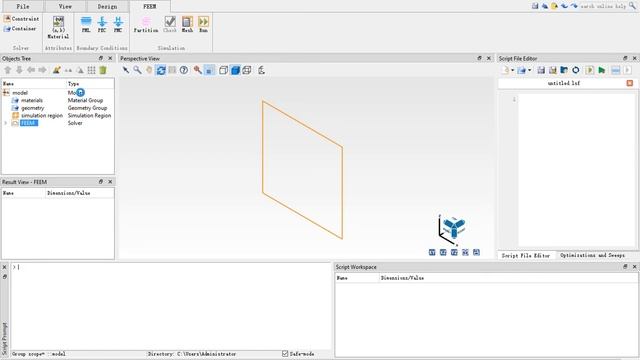Close the untitled.lsf script tab
This screenshot has width=640, height=360.
(630, 83)
